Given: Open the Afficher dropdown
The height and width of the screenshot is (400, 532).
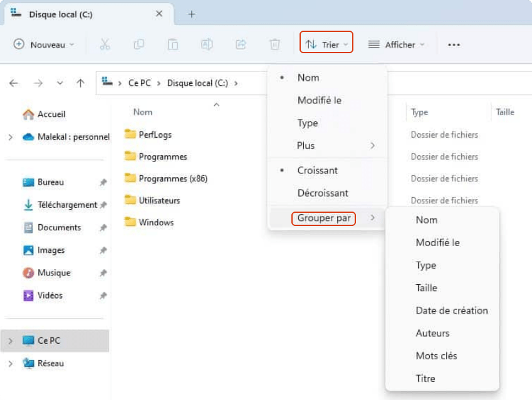Looking at the screenshot, I should click(396, 44).
